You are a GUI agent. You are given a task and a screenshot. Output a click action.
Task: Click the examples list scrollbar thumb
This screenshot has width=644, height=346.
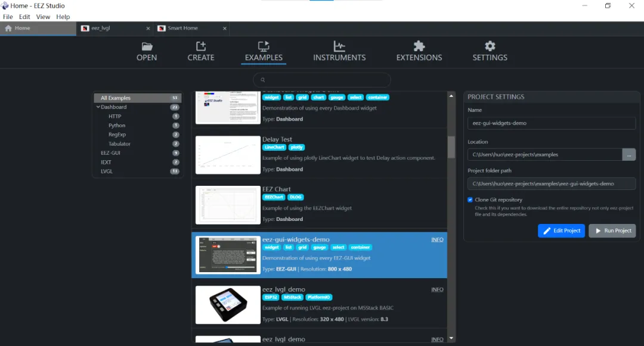coord(451,146)
